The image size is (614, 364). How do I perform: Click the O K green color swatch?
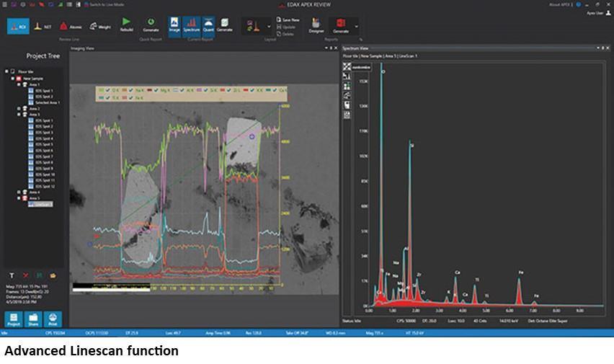[x=102, y=90]
